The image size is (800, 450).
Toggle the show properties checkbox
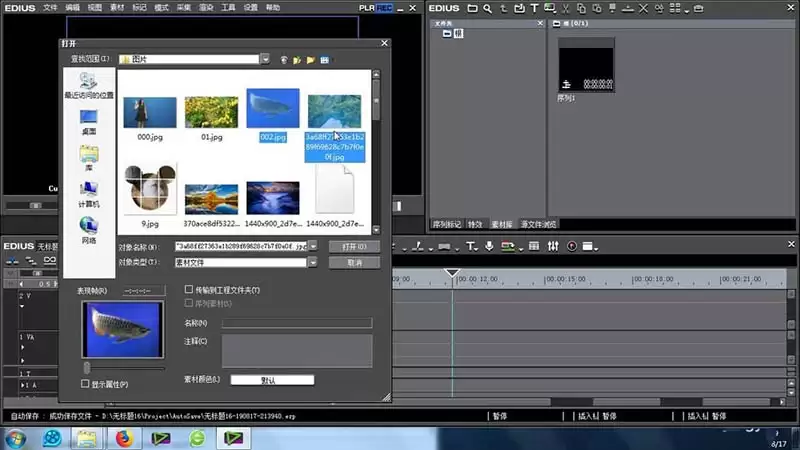[85, 384]
